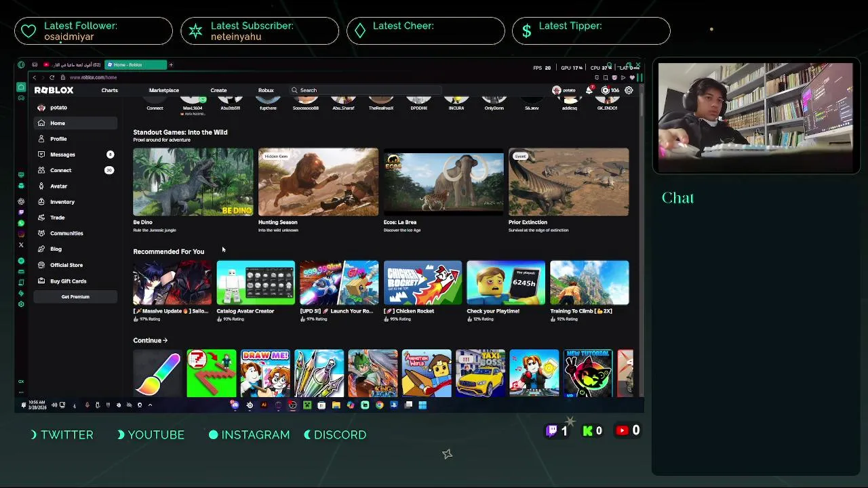Open Launch Your Rocket game thumbnail
Screen dimensions: 868x488
tap(339, 283)
